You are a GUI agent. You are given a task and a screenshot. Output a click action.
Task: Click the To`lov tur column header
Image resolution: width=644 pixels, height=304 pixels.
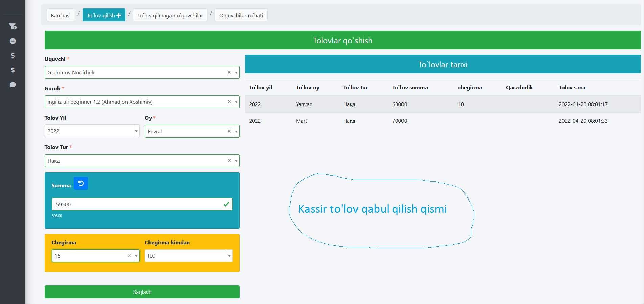[x=355, y=87]
